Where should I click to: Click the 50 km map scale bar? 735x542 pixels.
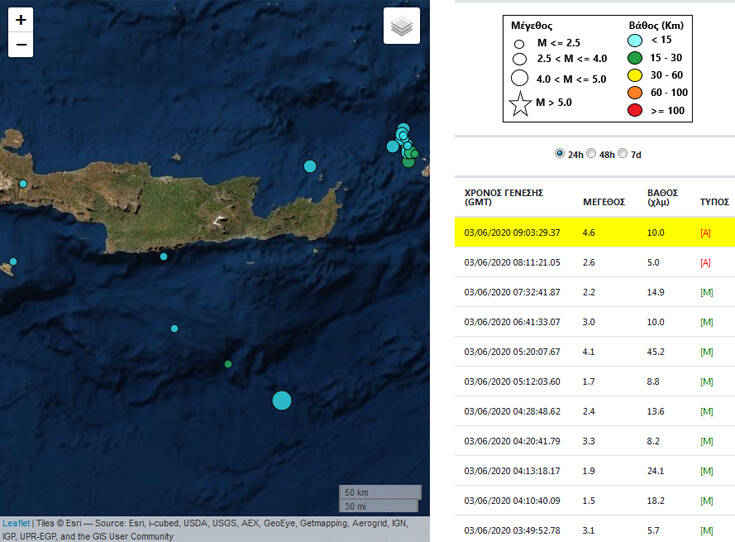coord(380,492)
